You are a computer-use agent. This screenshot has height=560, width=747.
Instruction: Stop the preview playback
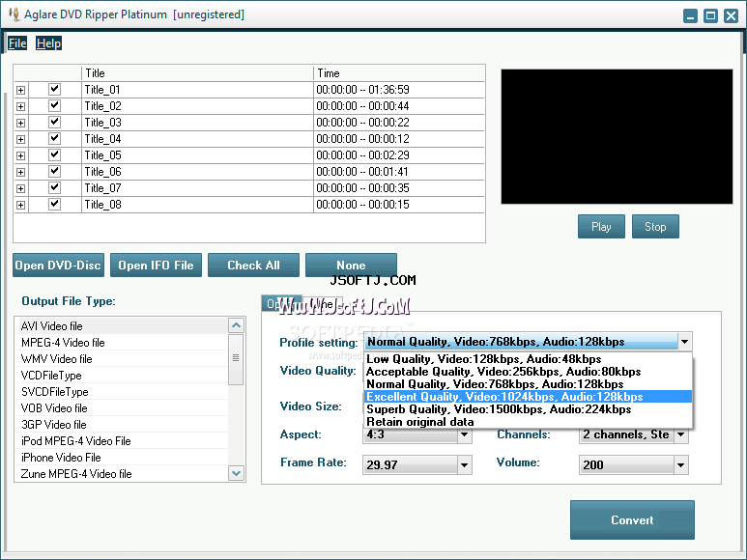click(655, 227)
